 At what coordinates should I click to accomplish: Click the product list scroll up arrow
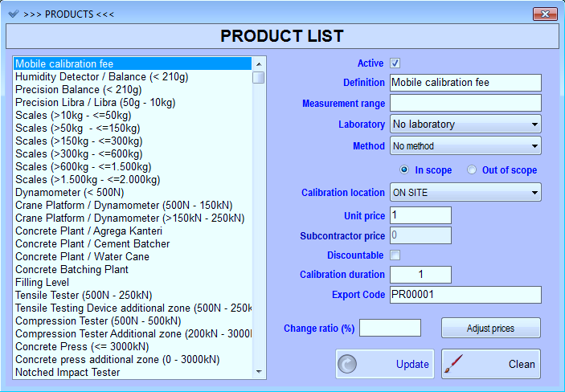pos(258,64)
